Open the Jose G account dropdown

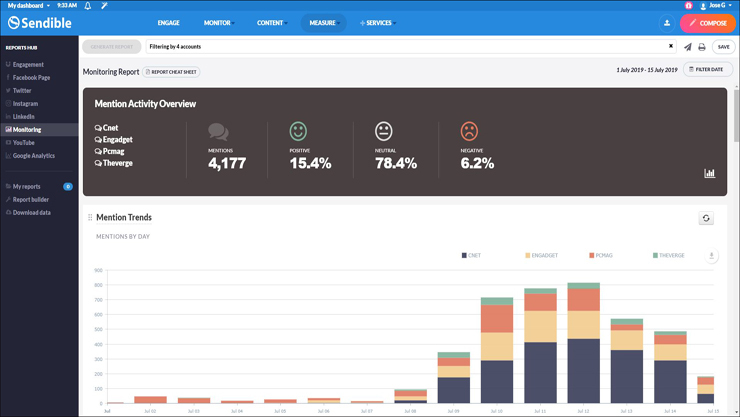(715, 6)
